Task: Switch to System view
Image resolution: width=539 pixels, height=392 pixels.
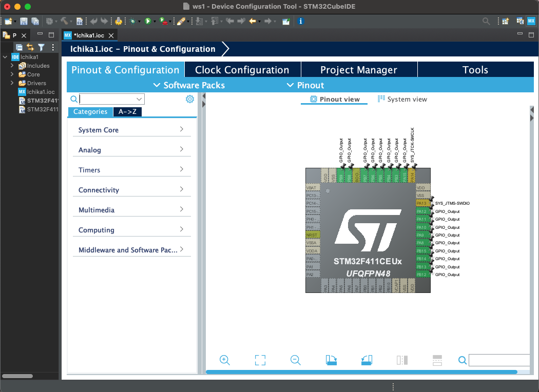Action: pos(402,99)
